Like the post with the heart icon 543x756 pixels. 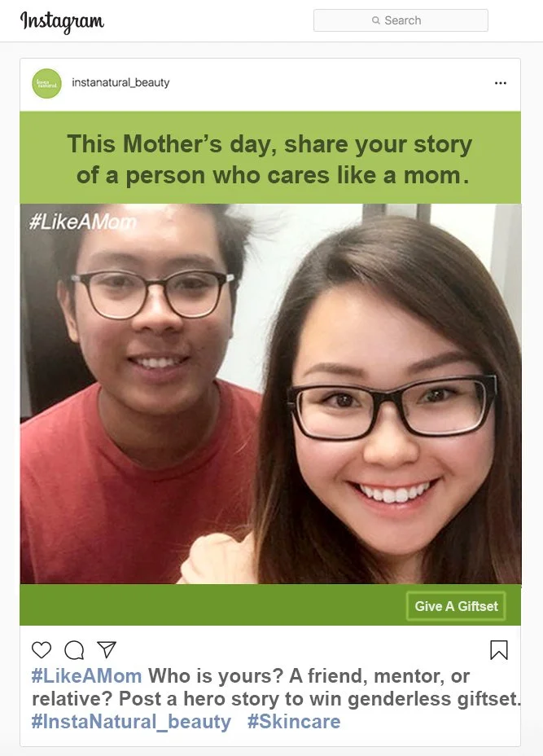point(42,650)
